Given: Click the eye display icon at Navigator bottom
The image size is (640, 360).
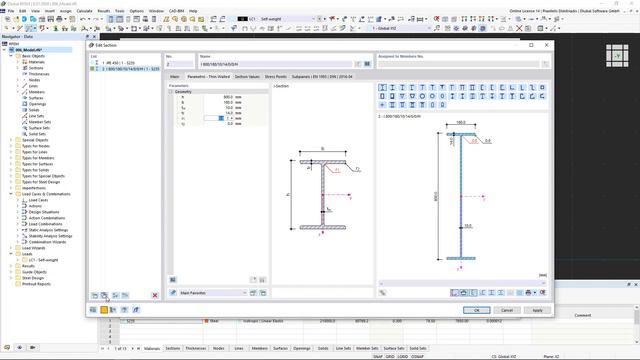Looking at the screenshot, I should 20,347.
